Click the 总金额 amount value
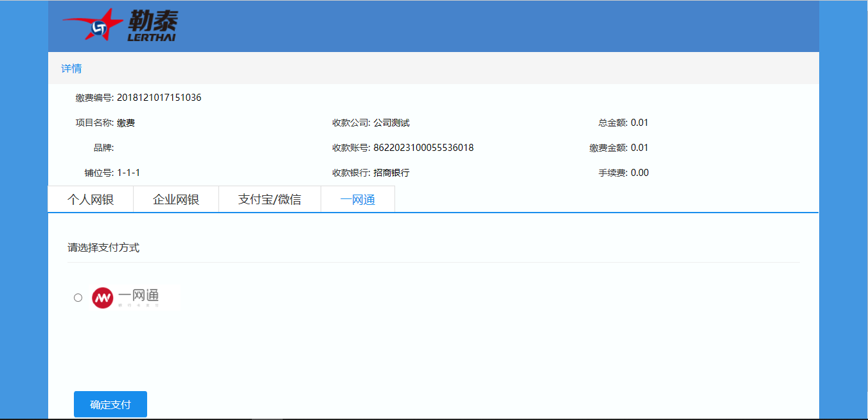This screenshot has height=420, width=868. click(639, 123)
